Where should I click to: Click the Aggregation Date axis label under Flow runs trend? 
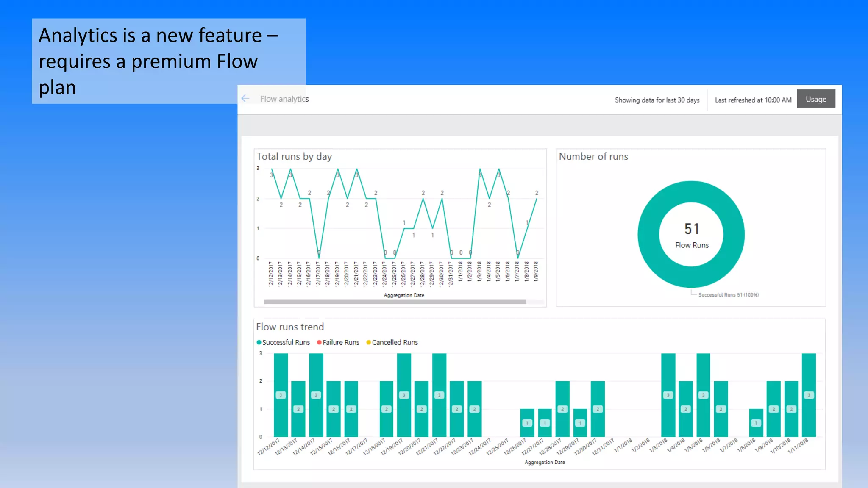(x=545, y=463)
